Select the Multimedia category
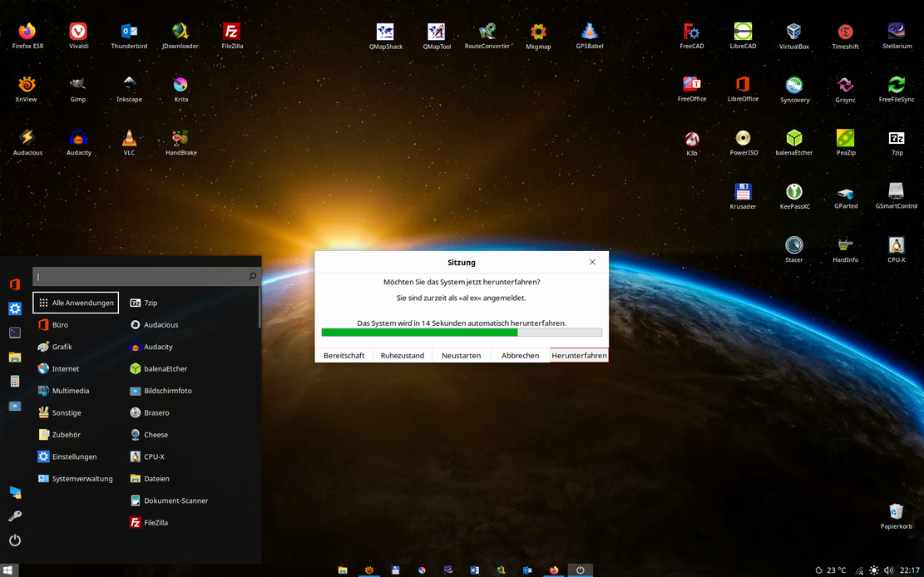This screenshot has width=924, height=577. (70, 391)
